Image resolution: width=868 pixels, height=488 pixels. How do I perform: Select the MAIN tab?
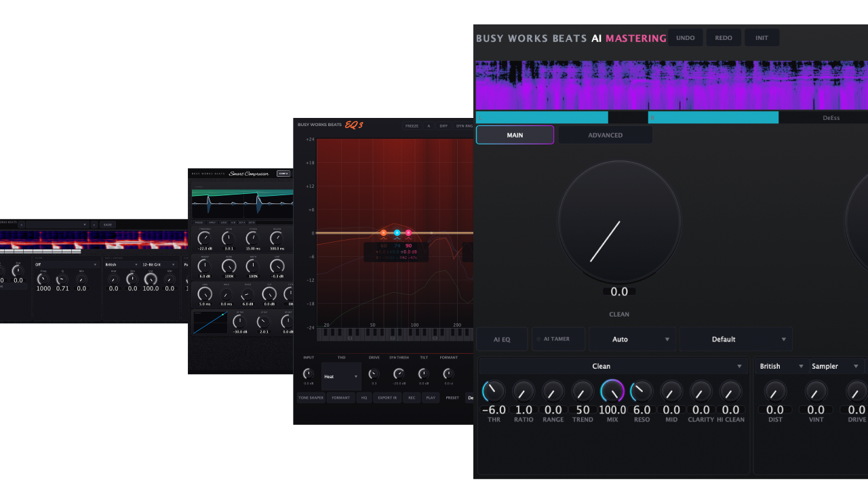tap(515, 135)
